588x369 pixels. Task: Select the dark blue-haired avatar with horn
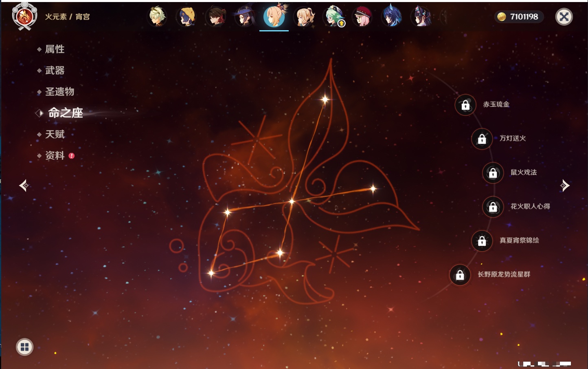click(392, 17)
